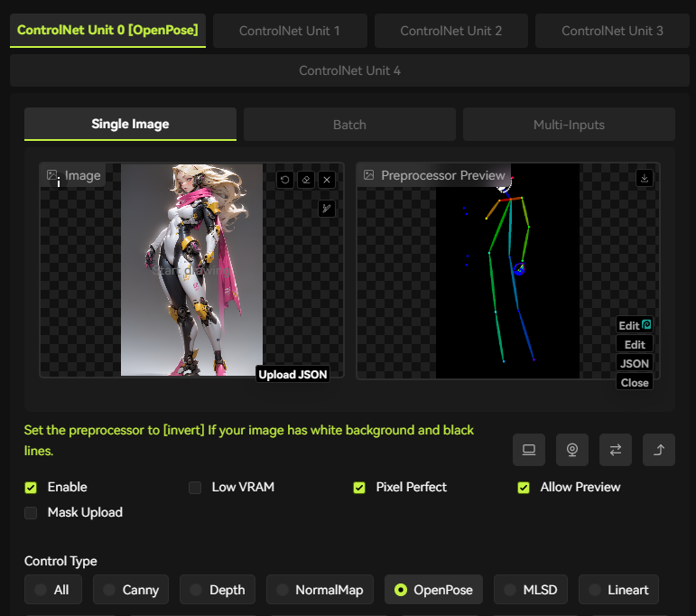Viewport: 696px width, 616px height.
Task: Click the teal spiral icon on the top Edit button
Action: [x=646, y=324]
